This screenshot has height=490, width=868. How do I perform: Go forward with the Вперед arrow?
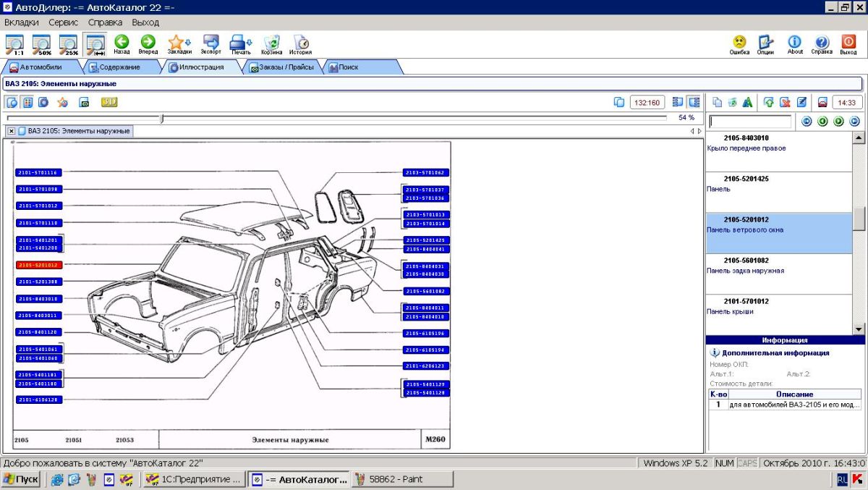click(148, 44)
